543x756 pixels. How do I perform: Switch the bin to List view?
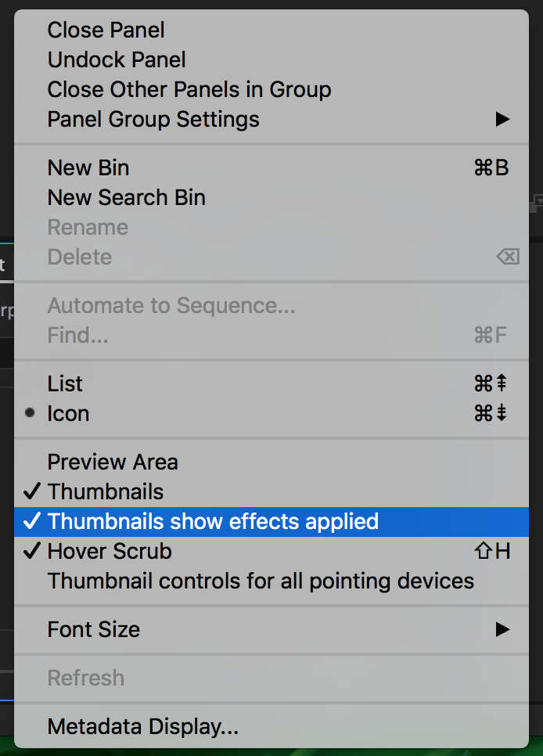(x=64, y=383)
